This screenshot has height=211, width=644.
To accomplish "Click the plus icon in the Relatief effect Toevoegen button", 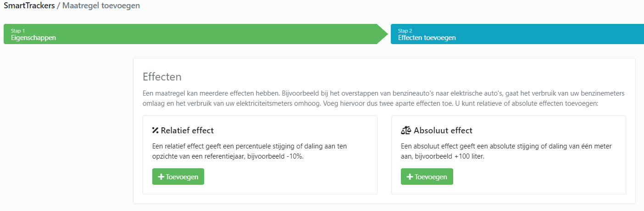I will tap(161, 177).
